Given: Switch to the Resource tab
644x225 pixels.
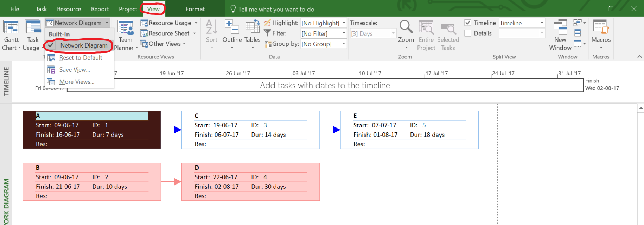Looking at the screenshot, I should [69, 9].
